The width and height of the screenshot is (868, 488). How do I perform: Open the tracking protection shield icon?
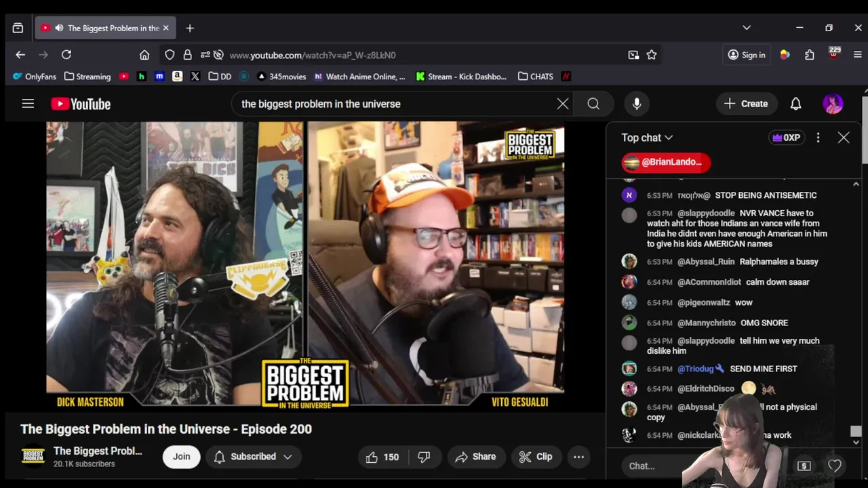click(170, 55)
